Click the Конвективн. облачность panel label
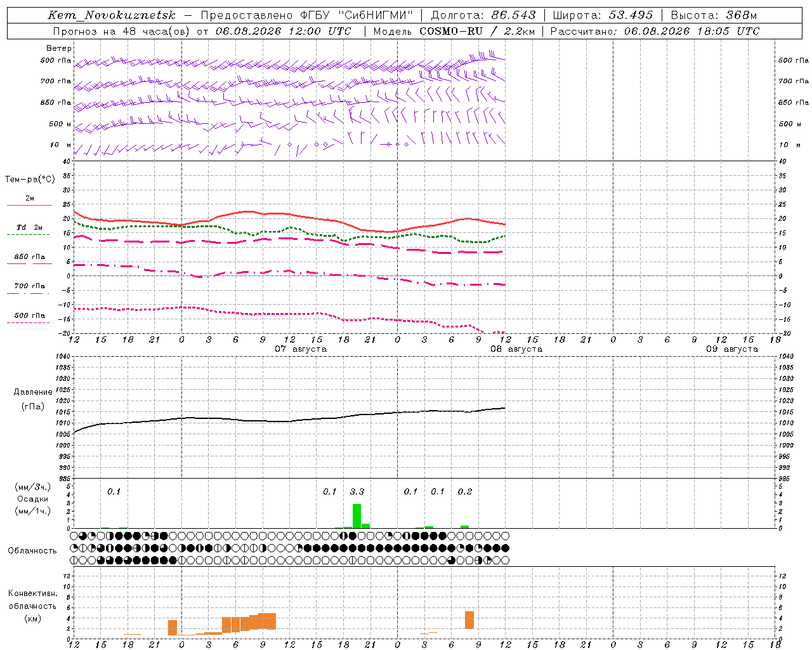This screenshot has width=812, height=650. point(32,606)
